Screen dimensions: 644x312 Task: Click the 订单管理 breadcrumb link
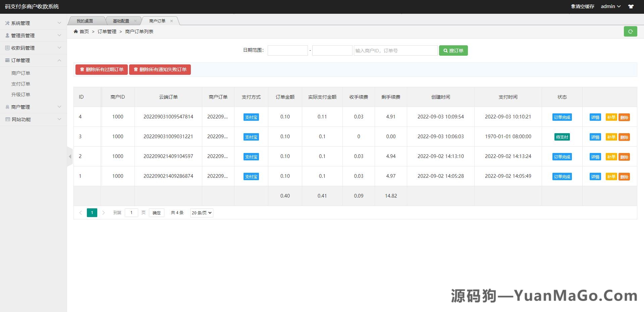pos(107,31)
